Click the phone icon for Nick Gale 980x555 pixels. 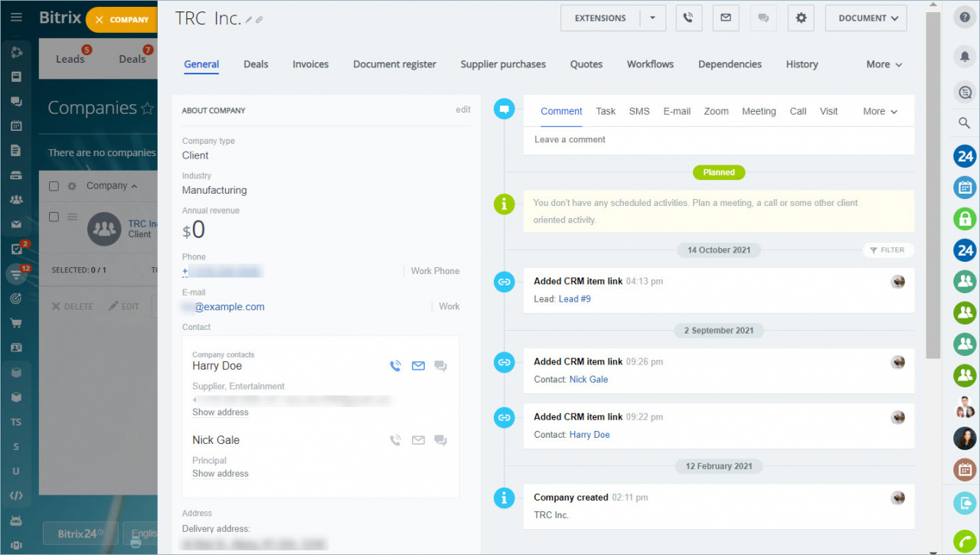point(395,440)
